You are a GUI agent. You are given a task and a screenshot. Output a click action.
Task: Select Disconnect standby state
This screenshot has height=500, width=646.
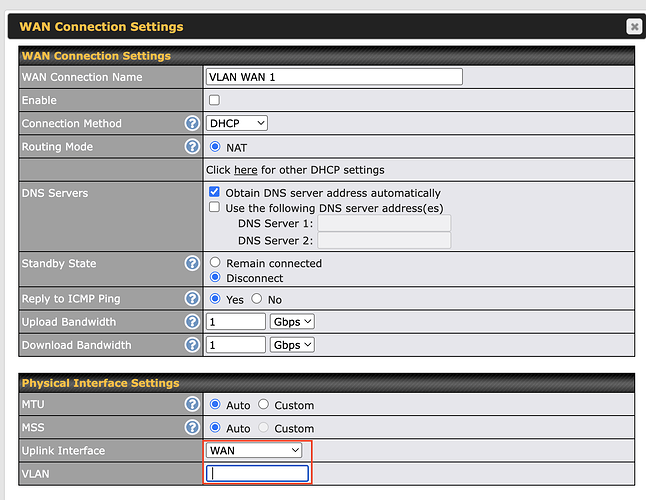pyautogui.click(x=215, y=277)
